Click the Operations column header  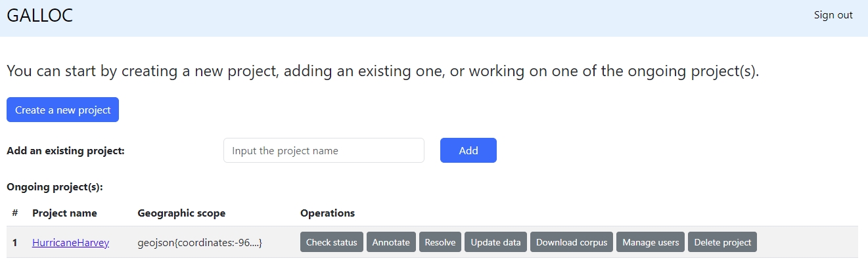[327, 213]
